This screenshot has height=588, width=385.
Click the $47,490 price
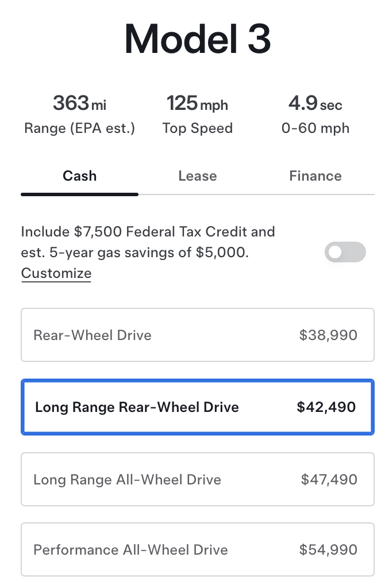pyautogui.click(x=329, y=479)
